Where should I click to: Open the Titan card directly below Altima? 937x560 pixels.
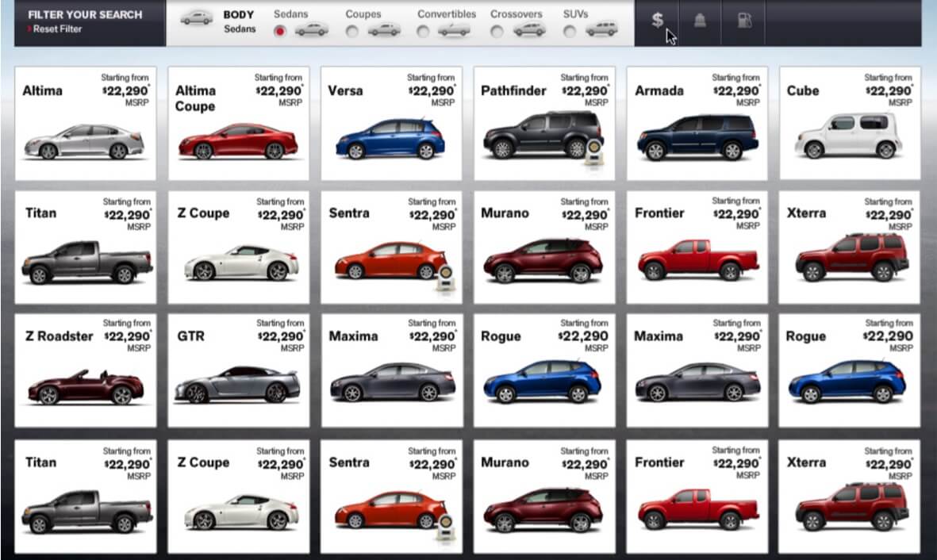(x=86, y=247)
